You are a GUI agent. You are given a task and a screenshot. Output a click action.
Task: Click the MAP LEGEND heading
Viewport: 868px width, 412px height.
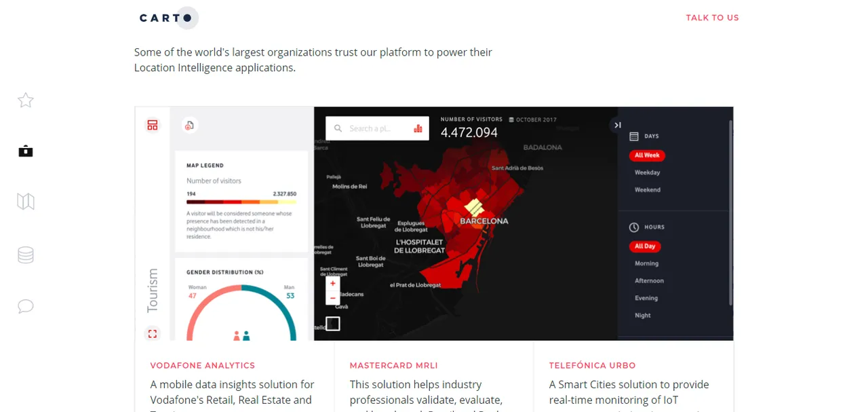(205, 166)
